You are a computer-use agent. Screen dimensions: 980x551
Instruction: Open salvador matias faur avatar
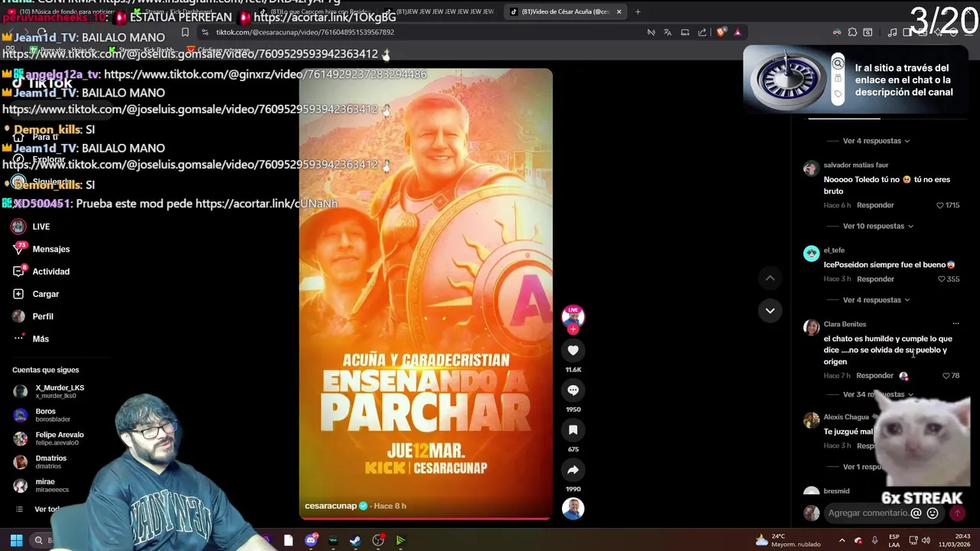[x=811, y=168]
